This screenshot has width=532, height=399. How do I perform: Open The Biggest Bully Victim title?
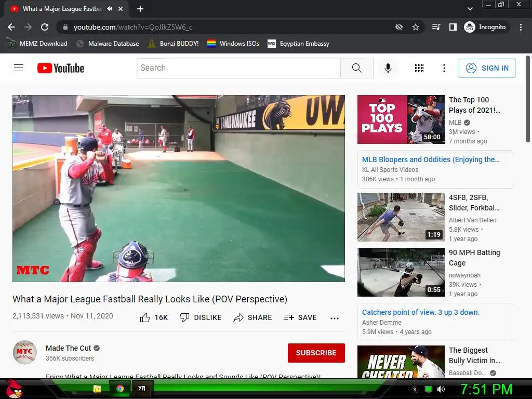pos(474,355)
